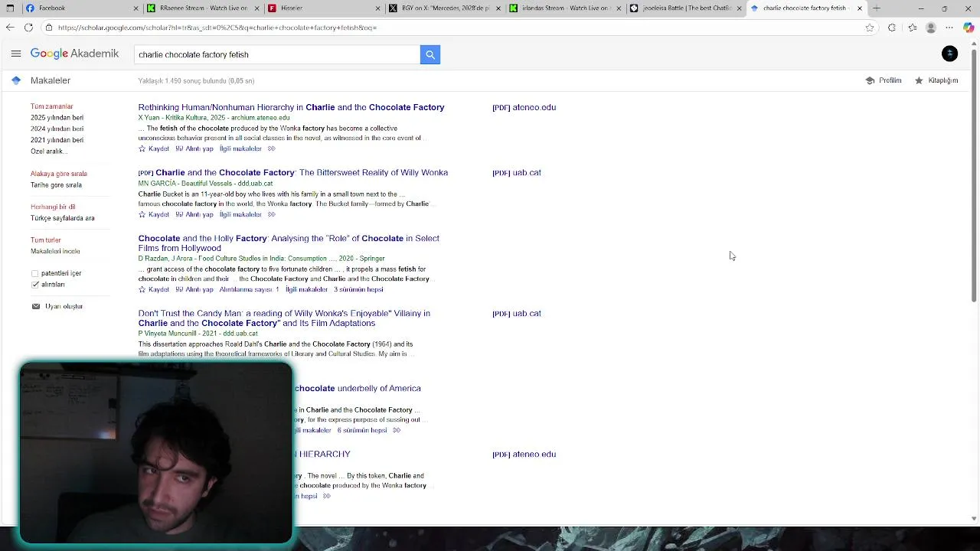Open a new tab with plus button
Image resolution: width=980 pixels, height=551 pixels.
(x=877, y=8)
